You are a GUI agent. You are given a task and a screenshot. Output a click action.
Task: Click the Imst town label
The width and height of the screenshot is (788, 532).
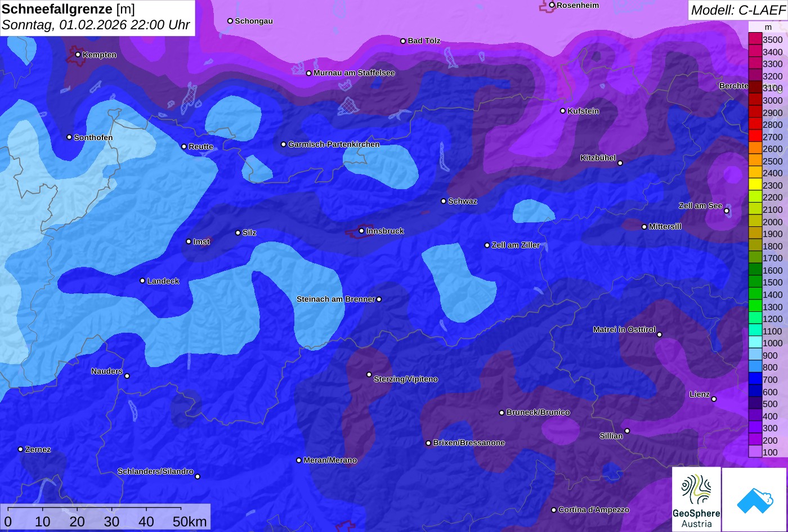click(202, 242)
